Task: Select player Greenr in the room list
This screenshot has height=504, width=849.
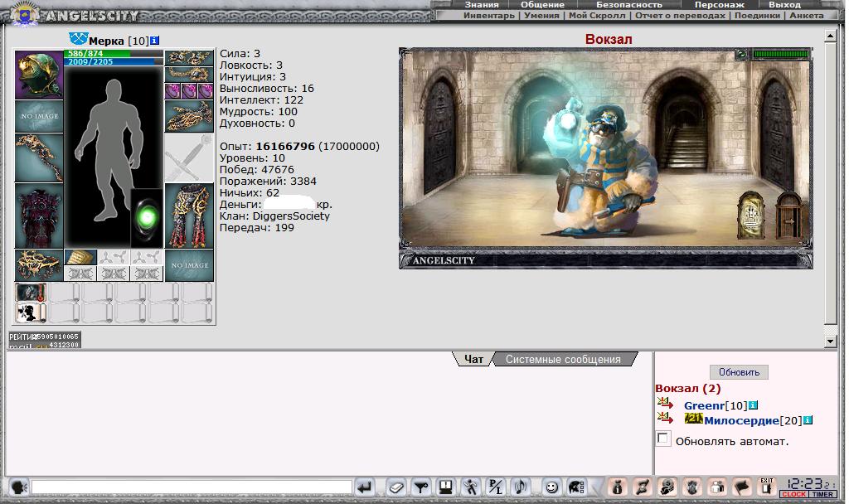Action: pos(704,405)
